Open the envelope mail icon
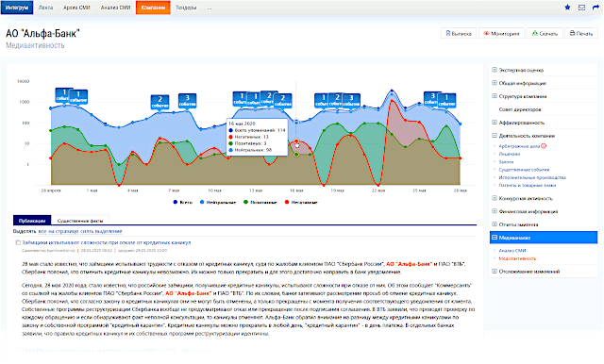Screen dimensions: 604x364 click(x=581, y=8)
